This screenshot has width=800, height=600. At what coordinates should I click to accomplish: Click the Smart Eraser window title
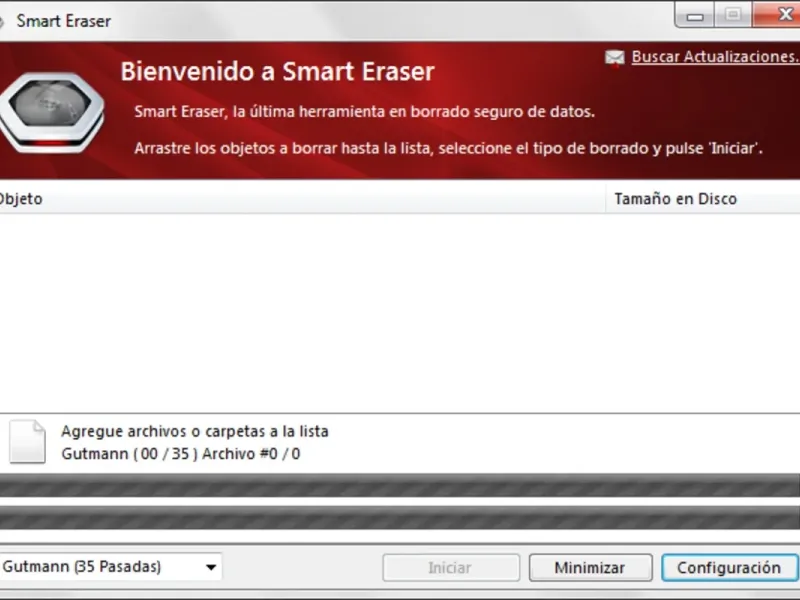[x=63, y=21]
